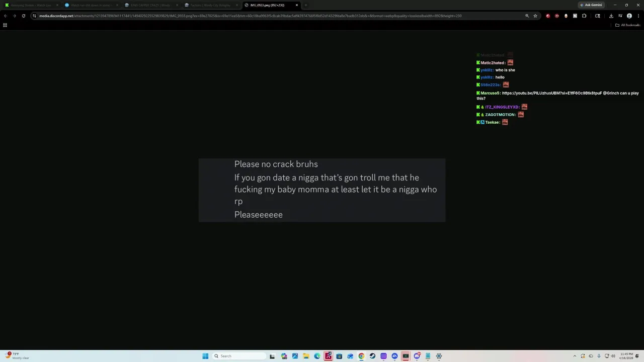This screenshot has width=644, height=362.
Task: Click the red arrow extension icon
Action: coord(557,16)
